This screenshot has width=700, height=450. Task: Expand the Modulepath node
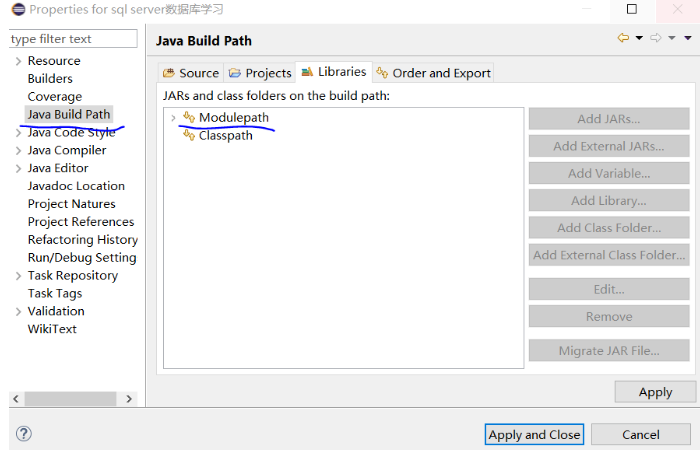(173, 118)
